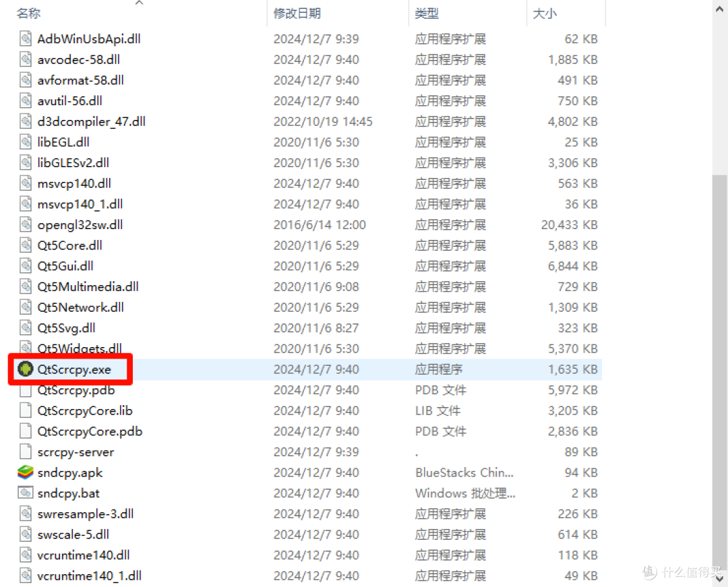Select the file named msvcp140.dll
This screenshot has height=587, width=728.
[74, 183]
